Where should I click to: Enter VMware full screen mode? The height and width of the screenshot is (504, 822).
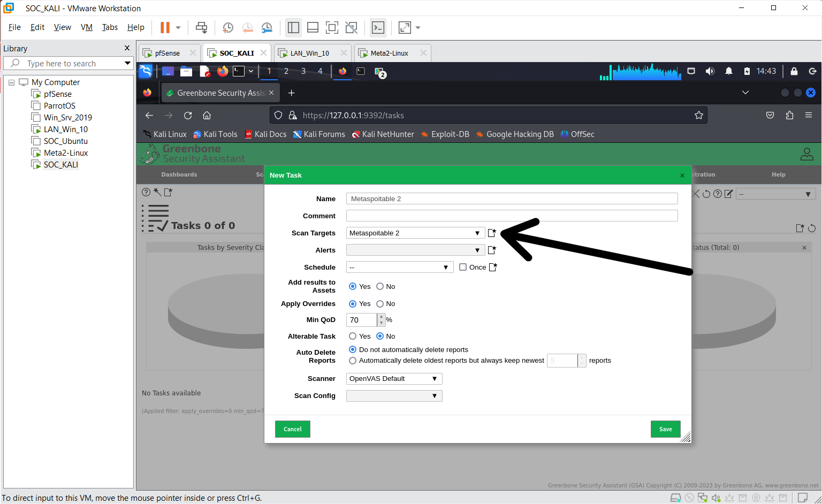(332, 27)
